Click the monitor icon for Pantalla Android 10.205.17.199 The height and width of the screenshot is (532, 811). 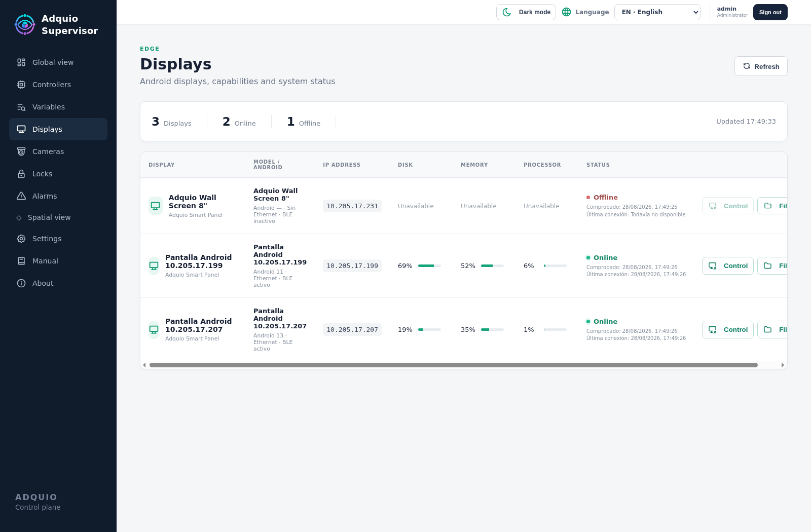154,265
